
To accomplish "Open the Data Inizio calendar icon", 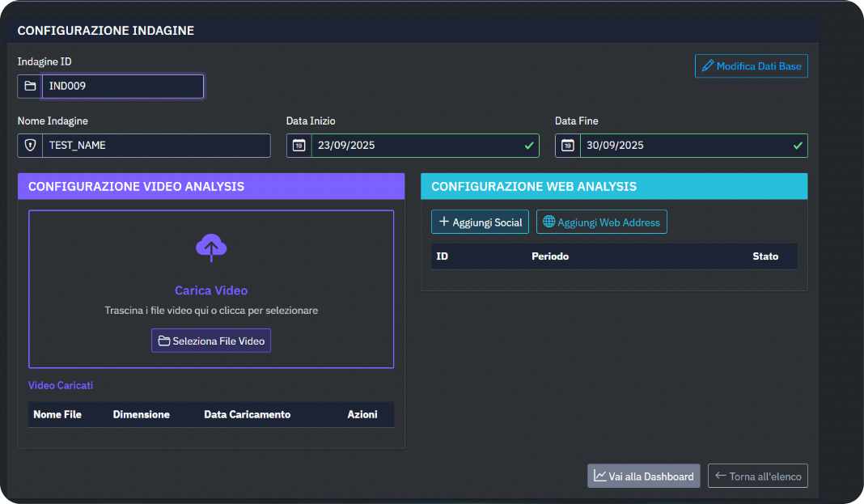I will point(299,146).
